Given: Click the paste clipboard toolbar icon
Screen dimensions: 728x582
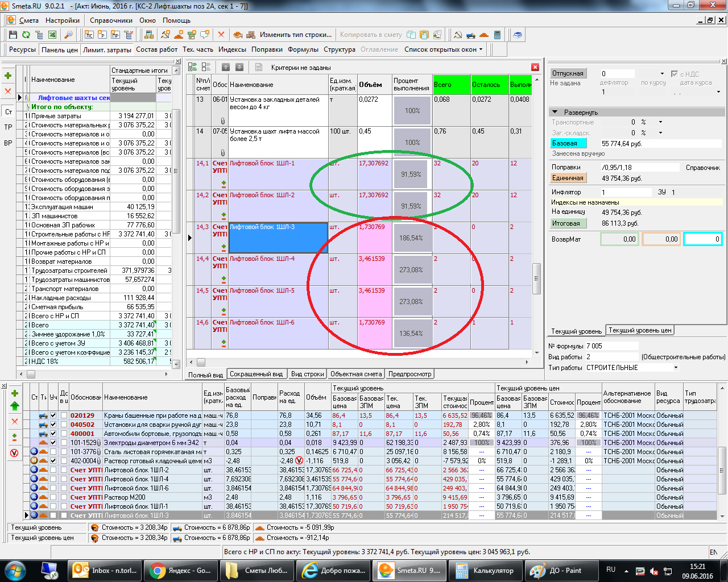Looking at the screenshot, I should point(424,35).
